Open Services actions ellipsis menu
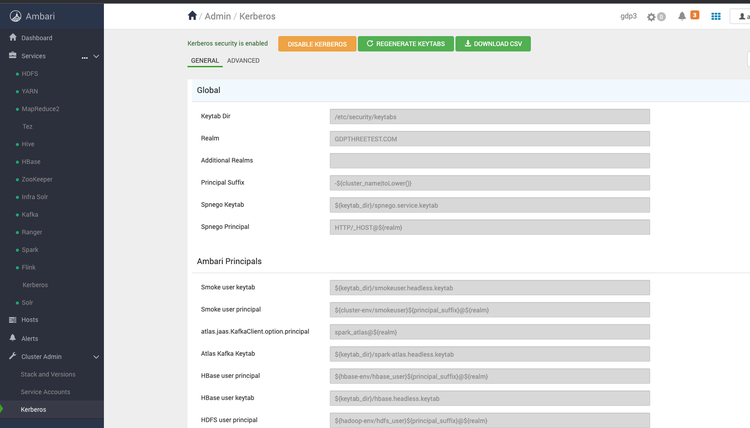The height and width of the screenshot is (428, 750). [x=85, y=57]
